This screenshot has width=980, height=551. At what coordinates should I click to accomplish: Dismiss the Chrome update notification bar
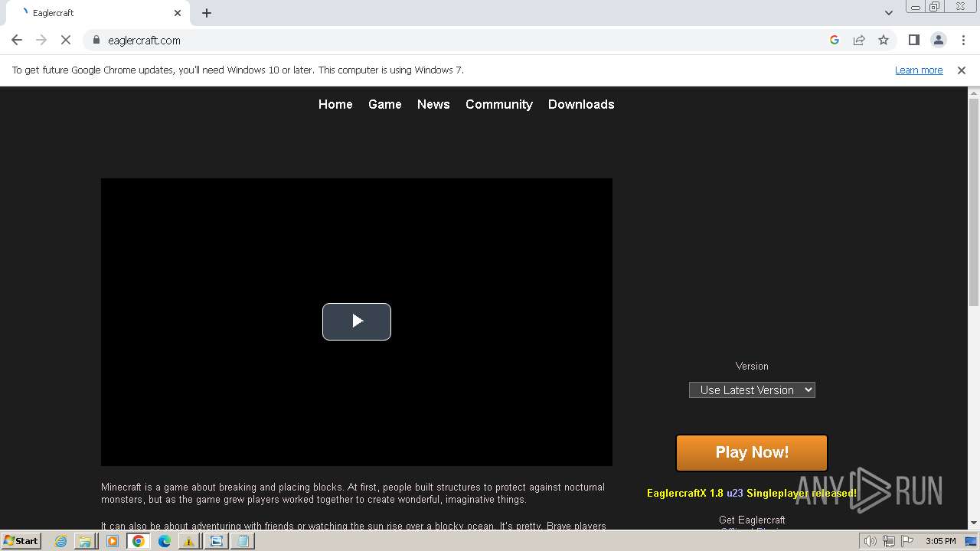962,70
